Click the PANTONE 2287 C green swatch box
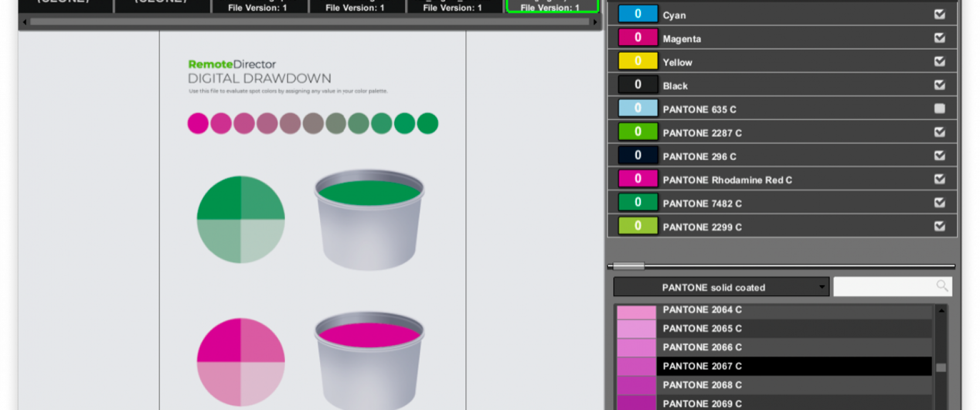The height and width of the screenshot is (410, 980). tap(638, 132)
